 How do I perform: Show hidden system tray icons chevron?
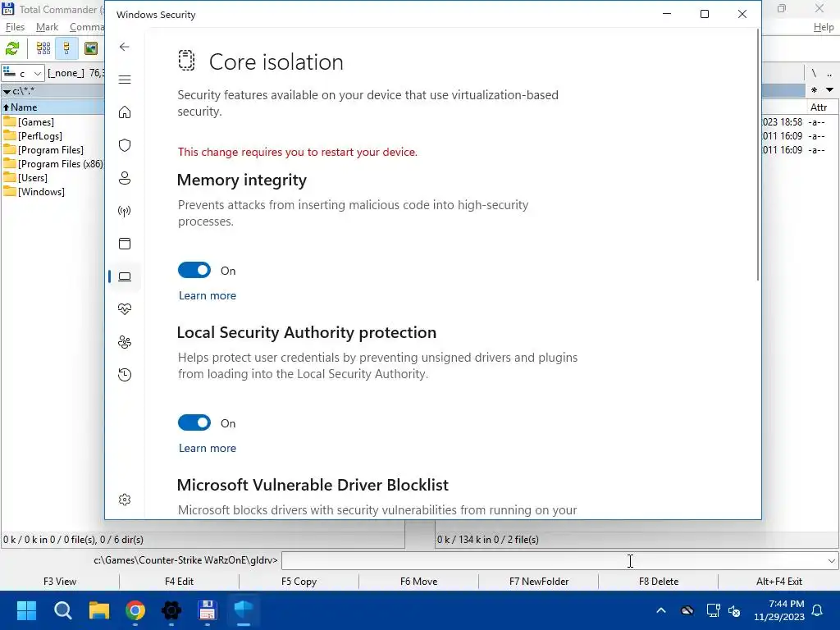click(661, 610)
